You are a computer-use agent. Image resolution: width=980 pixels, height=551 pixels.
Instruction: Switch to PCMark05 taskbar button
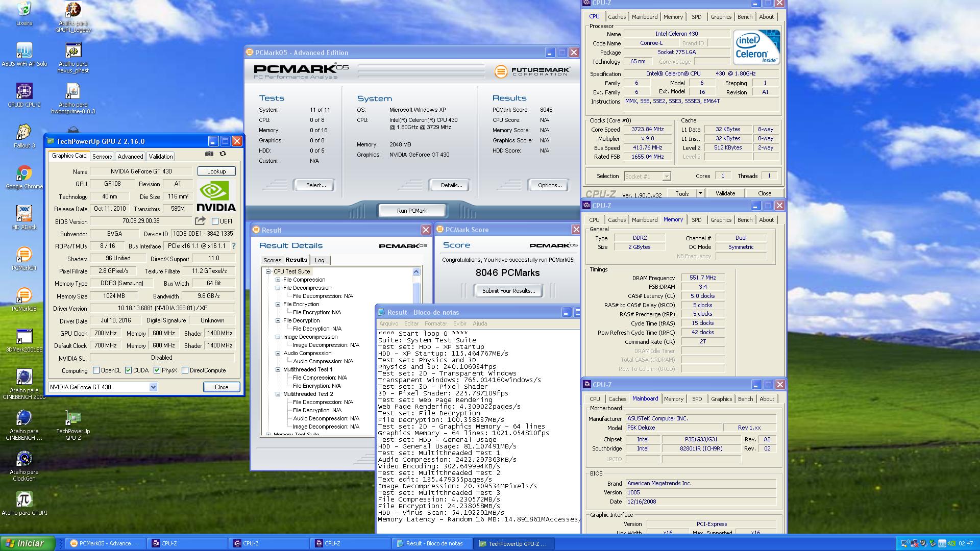pyautogui.click(x=105, y=543)
